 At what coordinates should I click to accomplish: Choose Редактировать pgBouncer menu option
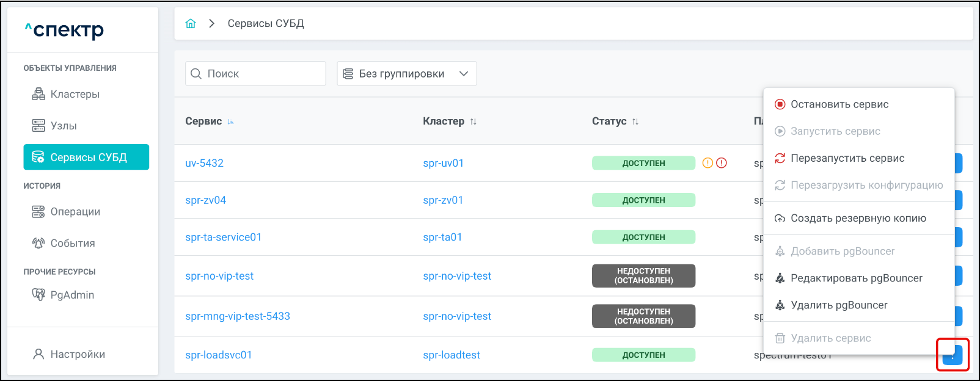[856, 278]
